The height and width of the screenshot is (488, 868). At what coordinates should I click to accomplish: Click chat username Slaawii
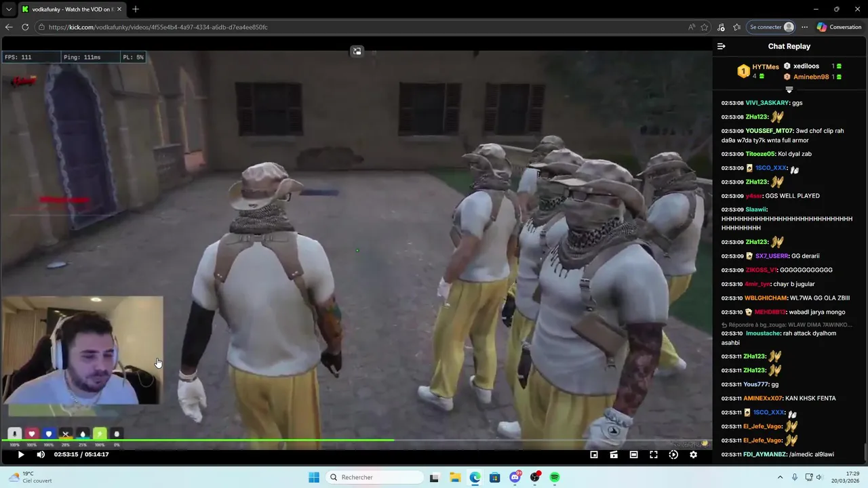[756, 209]
